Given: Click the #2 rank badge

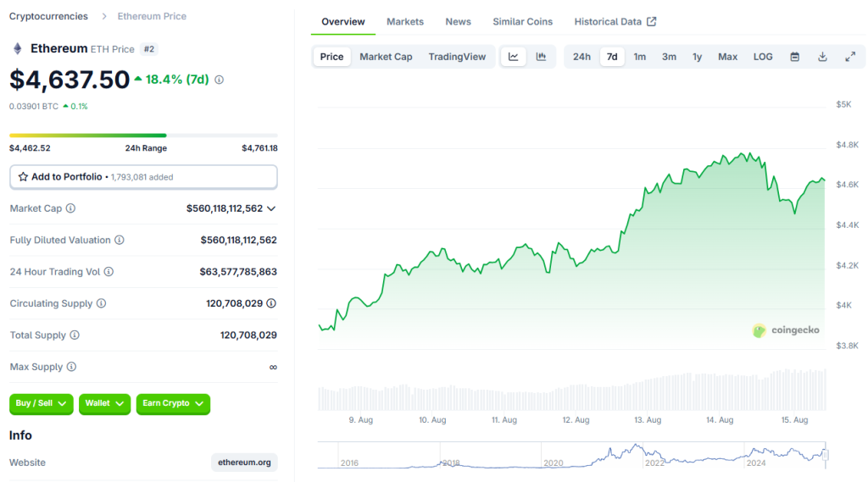Looking at the screenshot, I should click(x=149, y=48).
